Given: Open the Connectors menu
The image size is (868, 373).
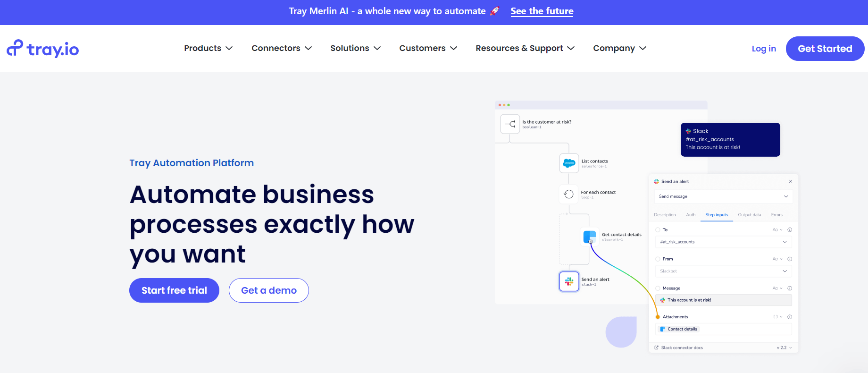Looking at the screenshot, I should [x=282, y=48].
